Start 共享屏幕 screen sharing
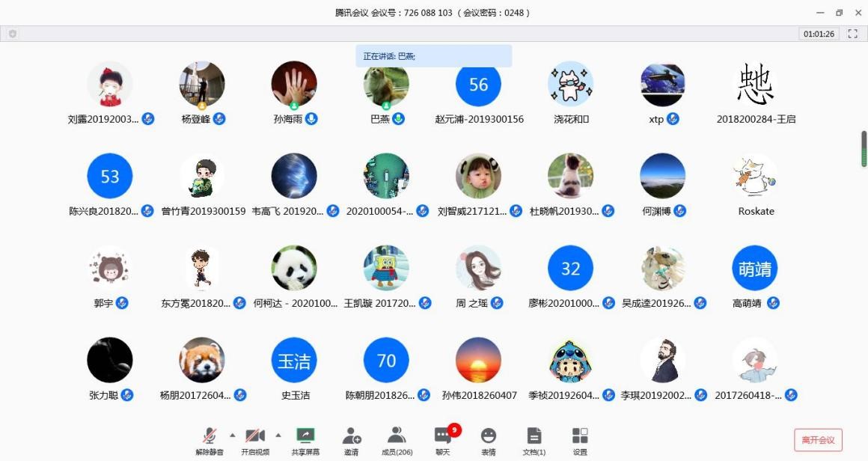868x461 pixels. tap(305, 440)
